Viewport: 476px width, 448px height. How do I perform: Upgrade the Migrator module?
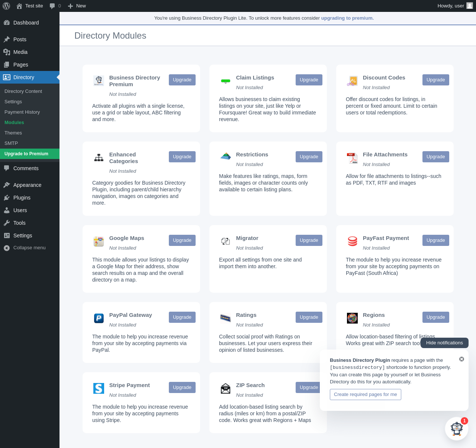click(x=309, y=240)
